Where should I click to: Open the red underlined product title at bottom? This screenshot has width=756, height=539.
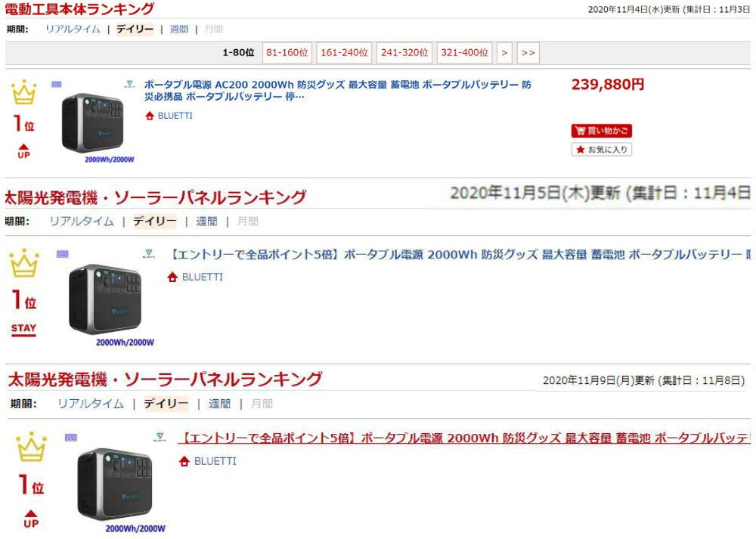464,438
